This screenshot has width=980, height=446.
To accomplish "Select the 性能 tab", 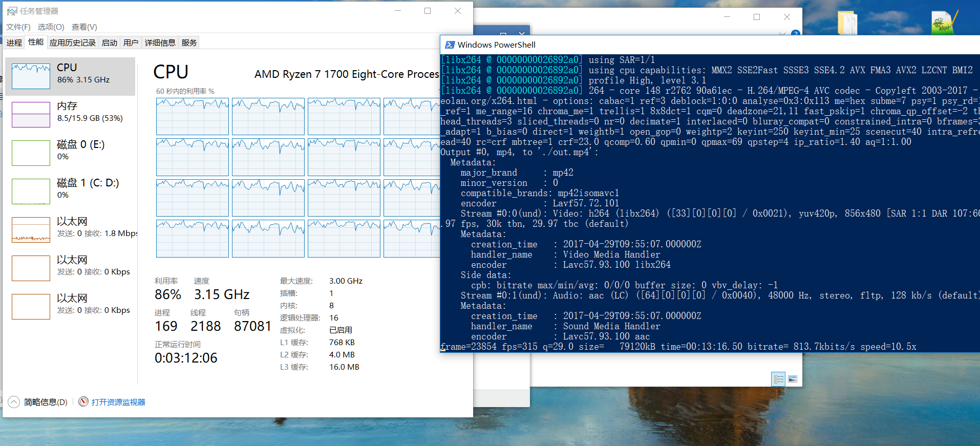I will [x=36, y=42].
